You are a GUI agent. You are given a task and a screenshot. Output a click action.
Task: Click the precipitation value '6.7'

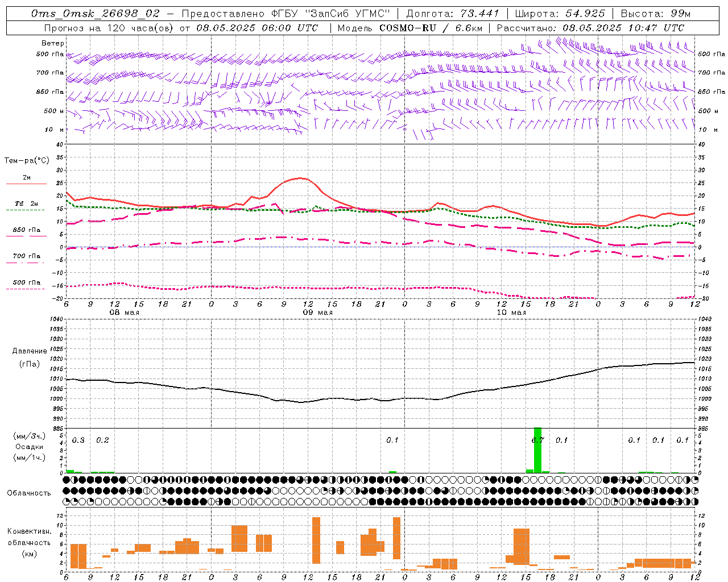coord(537,440)
